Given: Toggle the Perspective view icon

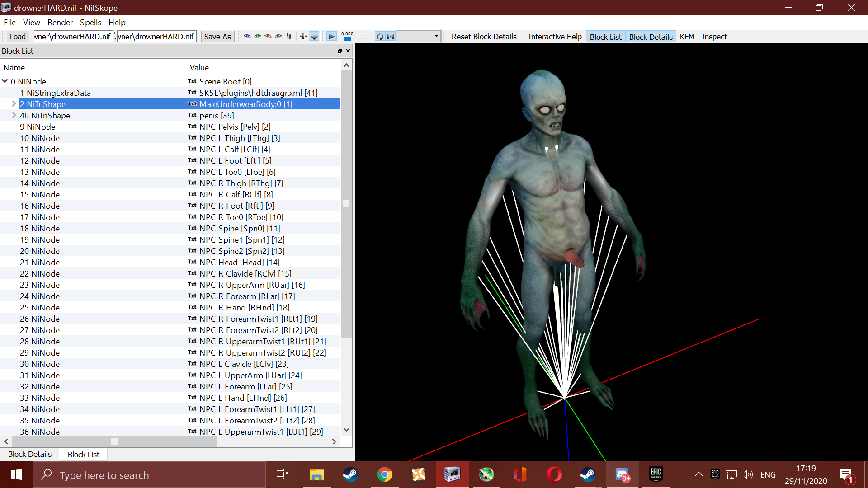Looking at the screenshot, I should click(x=314, y=37).
